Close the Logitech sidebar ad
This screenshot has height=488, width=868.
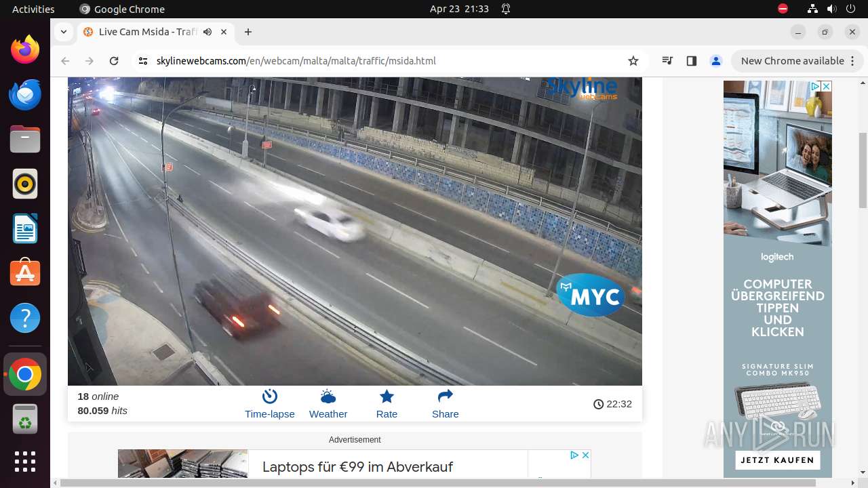pyautogui.click(x=826, y=86)
